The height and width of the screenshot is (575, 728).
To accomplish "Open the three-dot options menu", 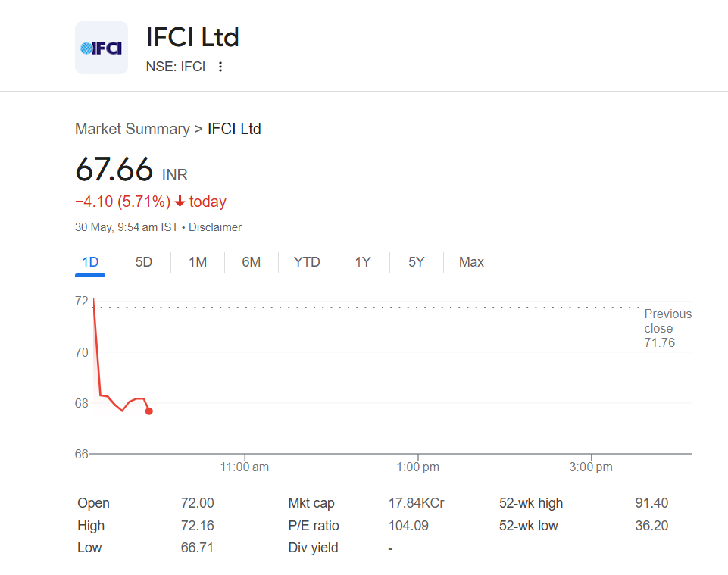I will pyautogui.click(x=220, y=67).
